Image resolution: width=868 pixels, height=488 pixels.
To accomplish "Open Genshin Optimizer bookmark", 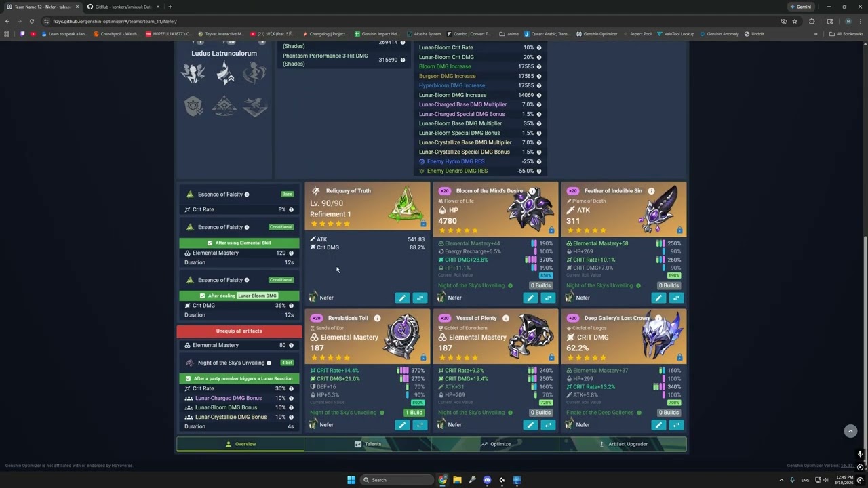I will [597, 34].
